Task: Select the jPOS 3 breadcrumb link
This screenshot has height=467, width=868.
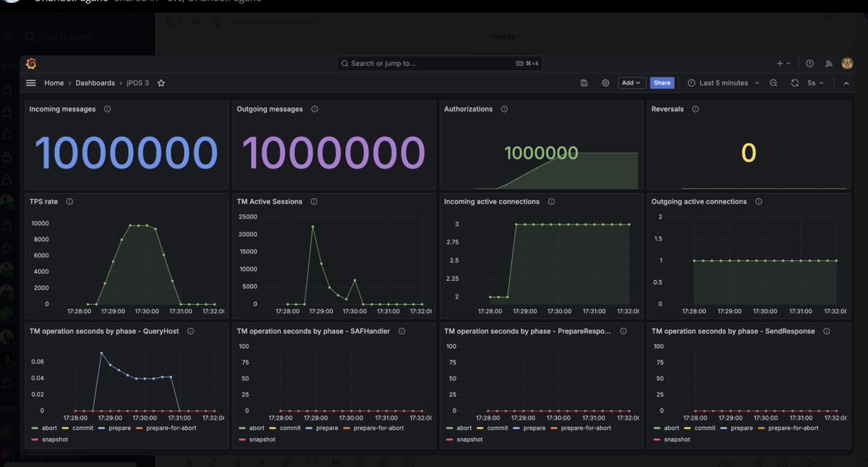Action: 137,83
